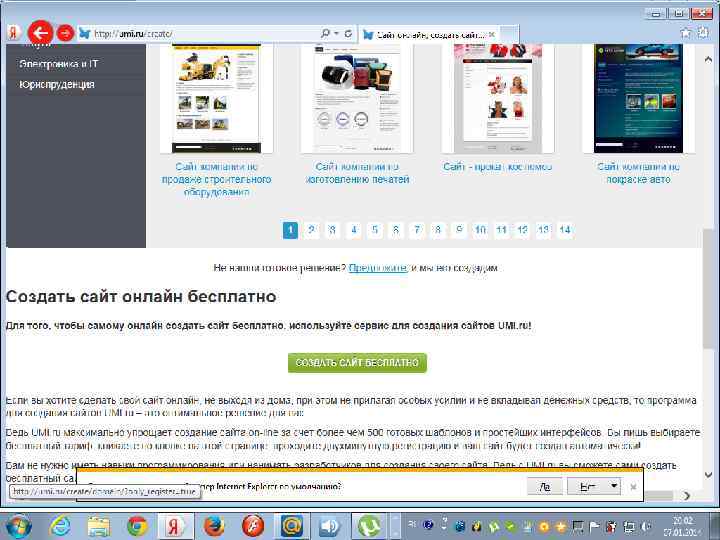Open Windows Explorer folder from the taskbar

98,526
